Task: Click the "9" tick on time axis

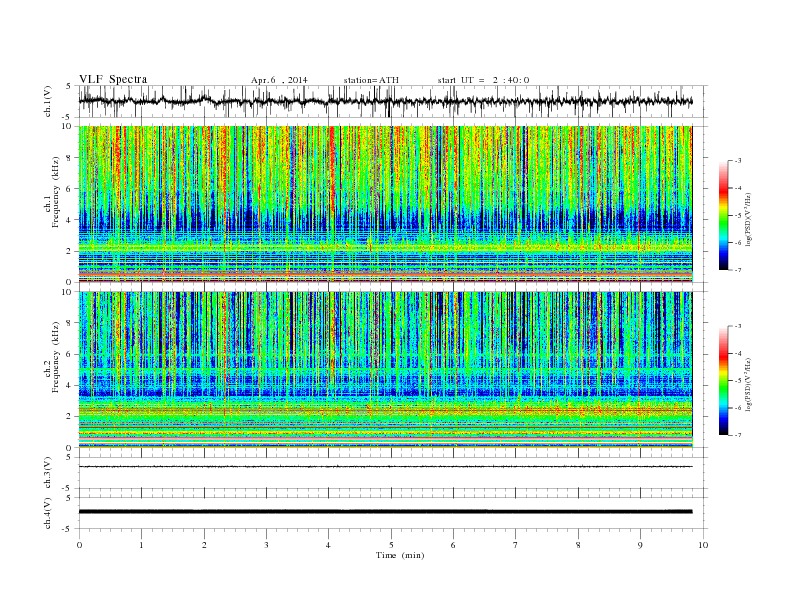Action: click(640, 545)
